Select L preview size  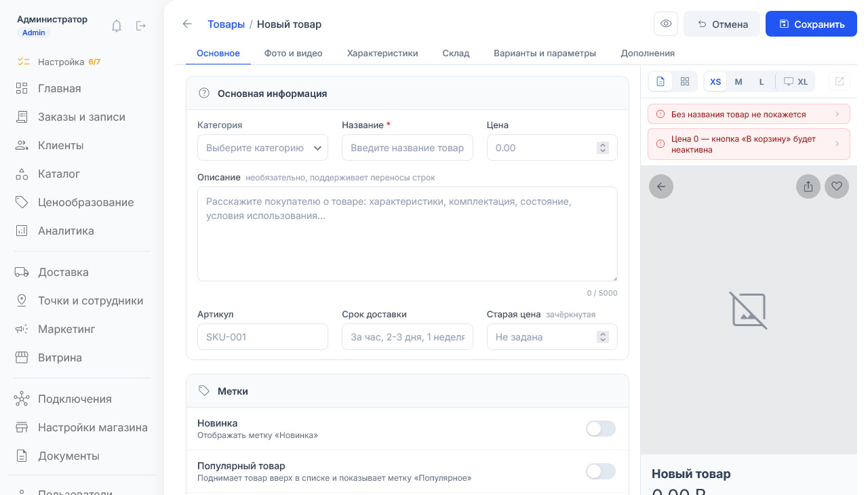[762, 81]
